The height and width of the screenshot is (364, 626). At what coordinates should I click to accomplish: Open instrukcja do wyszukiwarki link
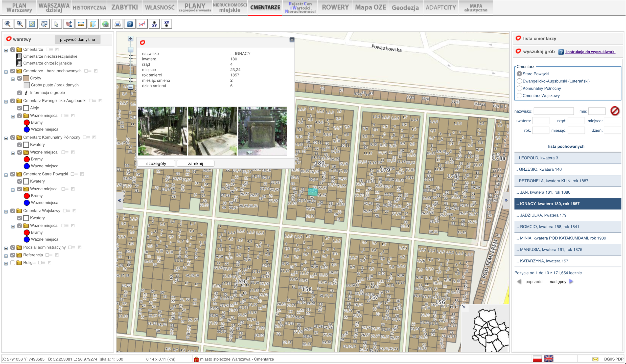pos(590,52)
